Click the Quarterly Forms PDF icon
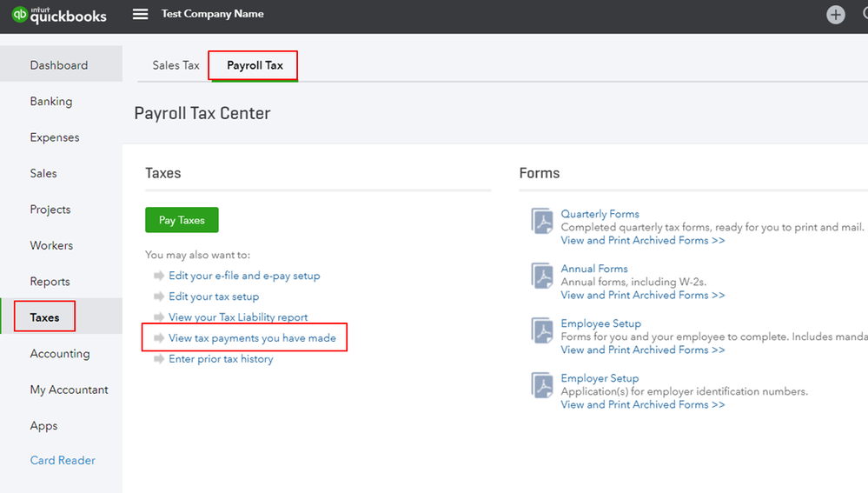Screen dimensions: 868x493 tap(542, 222)
